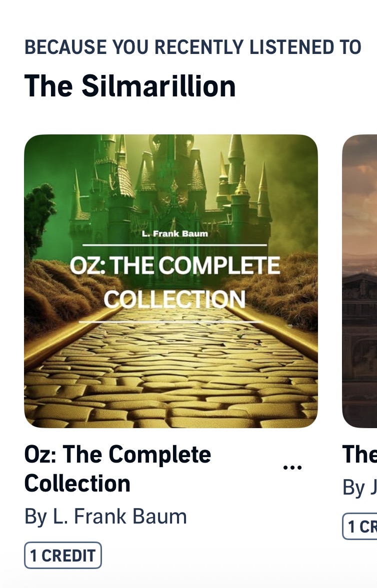
Task: Click the 1 CREDIT badge under Oz
Action: click(x=63, y=556)
